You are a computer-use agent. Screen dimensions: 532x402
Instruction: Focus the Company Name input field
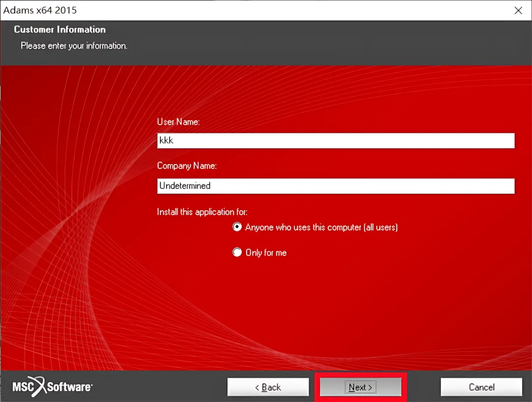coord(335,186)
